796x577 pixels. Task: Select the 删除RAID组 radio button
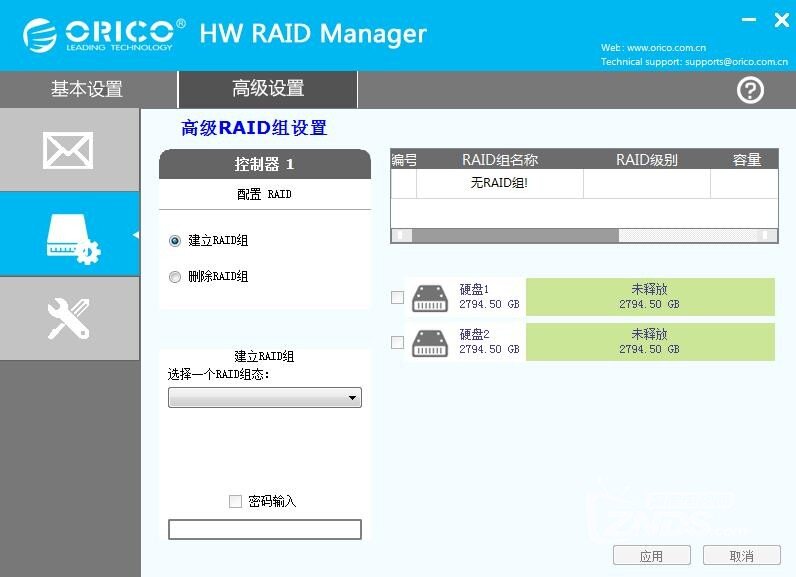175,277
